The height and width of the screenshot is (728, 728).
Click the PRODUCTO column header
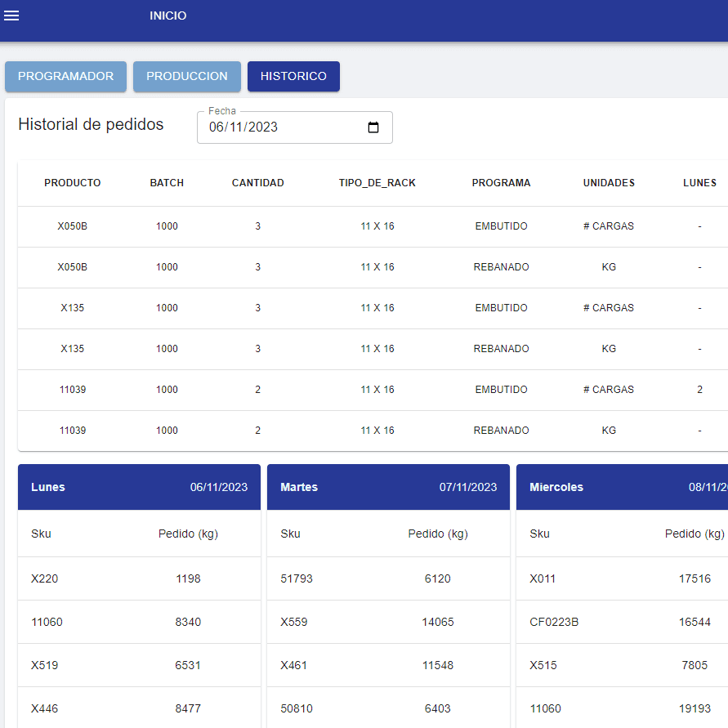click(73, 183)
